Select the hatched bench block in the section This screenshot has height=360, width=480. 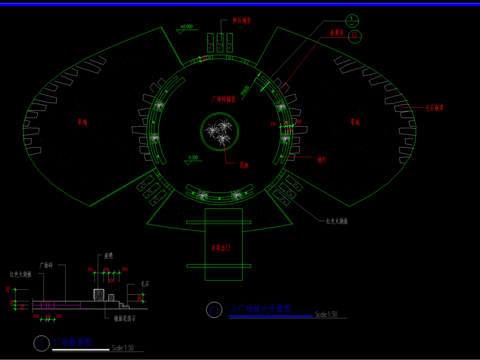pyautogui.click(x=99, y=295)
